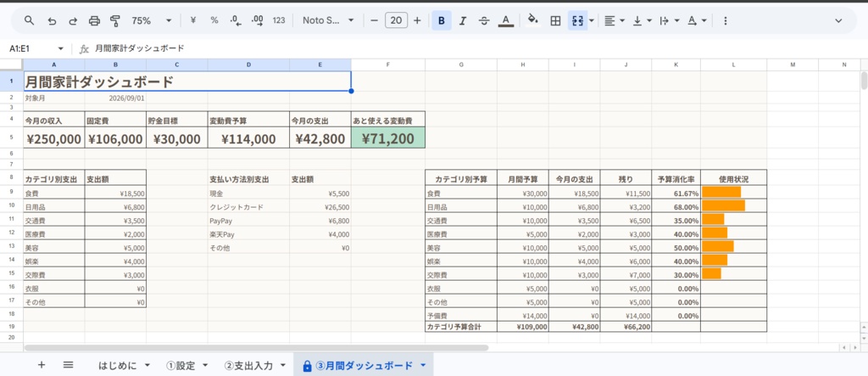The image size is (868, 376).
Task: Click the select-all corner box
Action: (x=12, y=65)
